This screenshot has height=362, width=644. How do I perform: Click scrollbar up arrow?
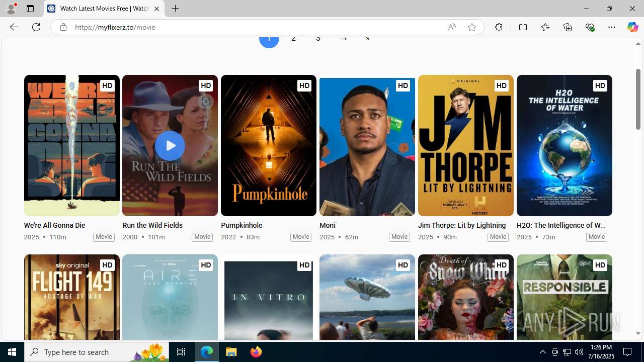point(638,44)
